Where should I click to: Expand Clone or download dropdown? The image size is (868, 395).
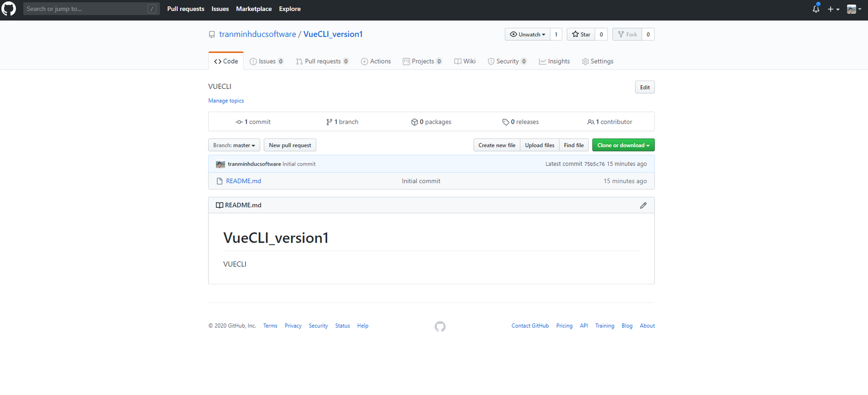pos(623,145)
